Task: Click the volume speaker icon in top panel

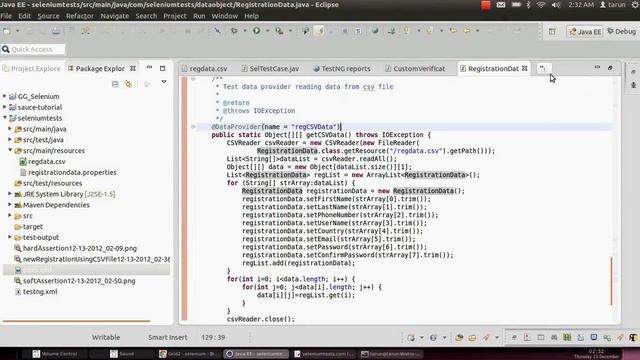Action: click(x=556, y=5)
